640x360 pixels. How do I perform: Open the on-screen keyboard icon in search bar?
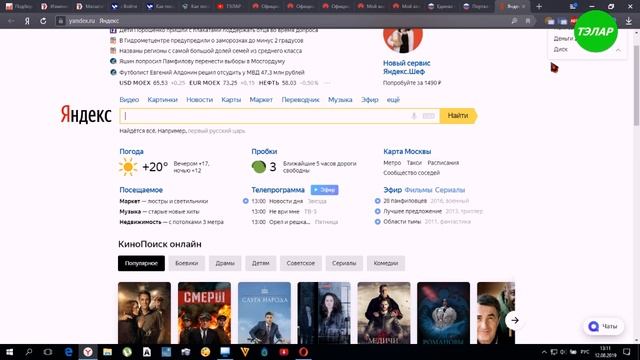pyautogui.click(x=429, y=116)
